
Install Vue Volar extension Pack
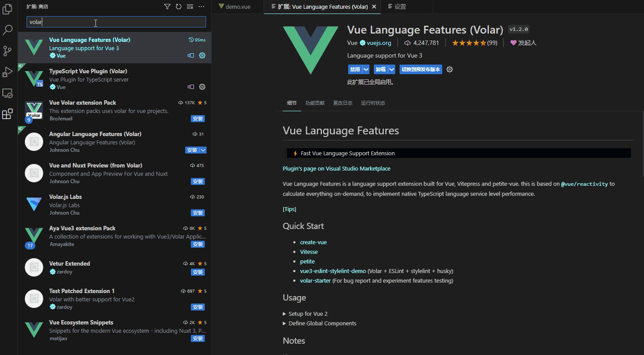(x=198, y=119)
